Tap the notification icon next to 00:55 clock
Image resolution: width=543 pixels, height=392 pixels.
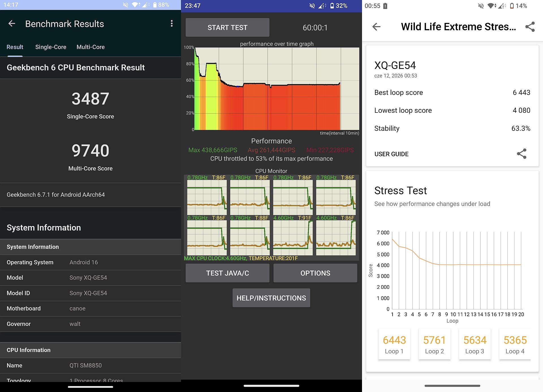385,6
